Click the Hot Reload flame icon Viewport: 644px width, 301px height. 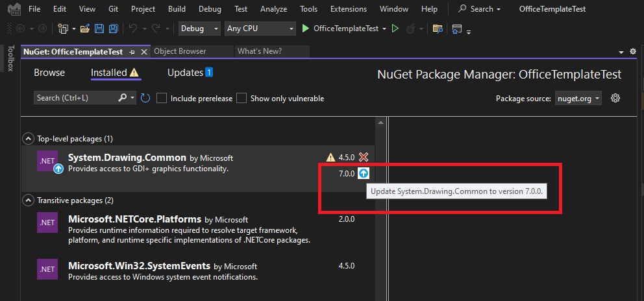pyautogui.click(x=410, y=29)
